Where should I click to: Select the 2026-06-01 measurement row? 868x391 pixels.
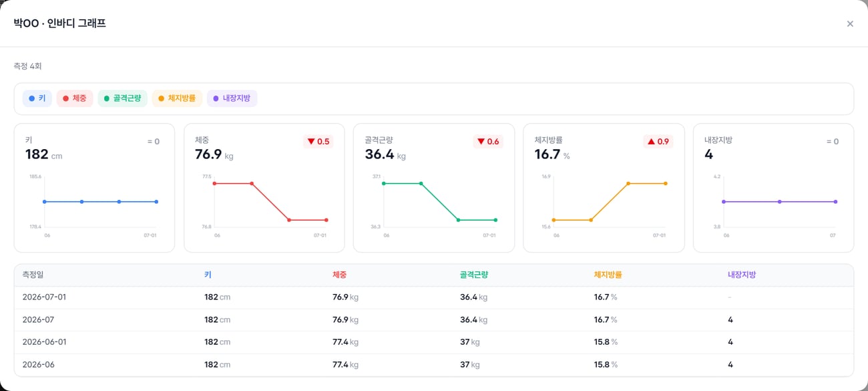(x=434, y=342)
